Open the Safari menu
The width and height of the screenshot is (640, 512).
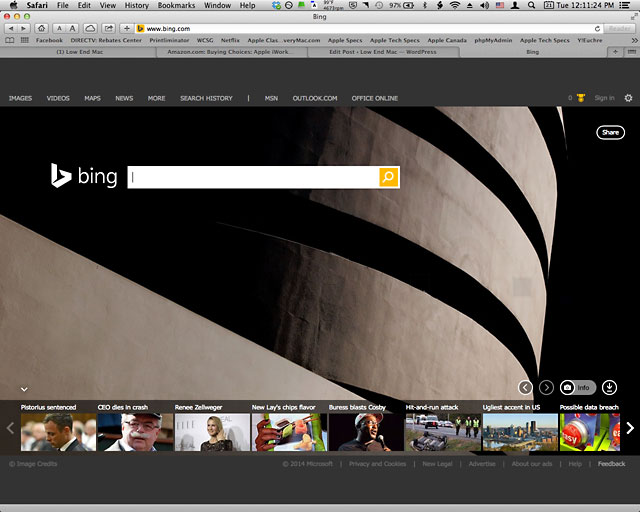pyautogui.click(x=37, y=5)
